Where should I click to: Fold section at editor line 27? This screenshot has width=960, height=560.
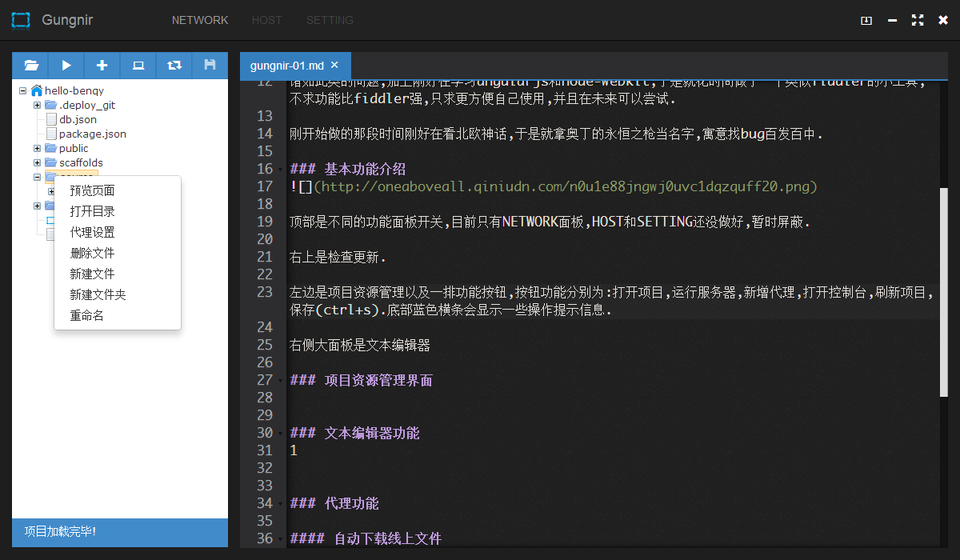coord(280,380)
